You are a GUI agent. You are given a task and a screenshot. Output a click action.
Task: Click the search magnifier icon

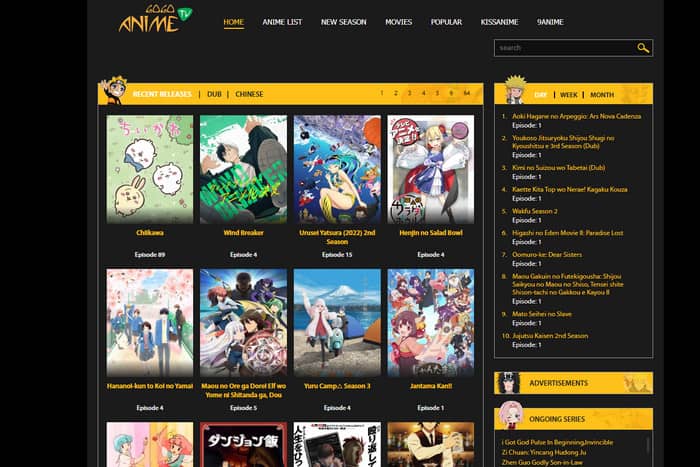pyautogui.click(x=643, y=48)
